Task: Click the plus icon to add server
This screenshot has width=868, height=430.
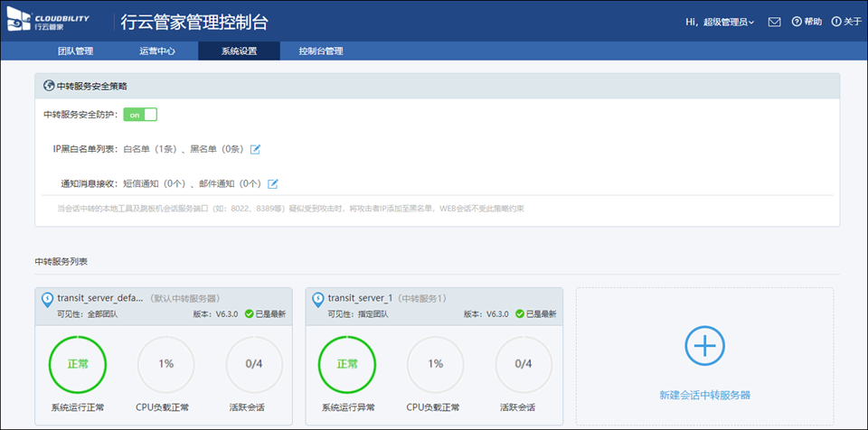Action: [x=704, y=346]
